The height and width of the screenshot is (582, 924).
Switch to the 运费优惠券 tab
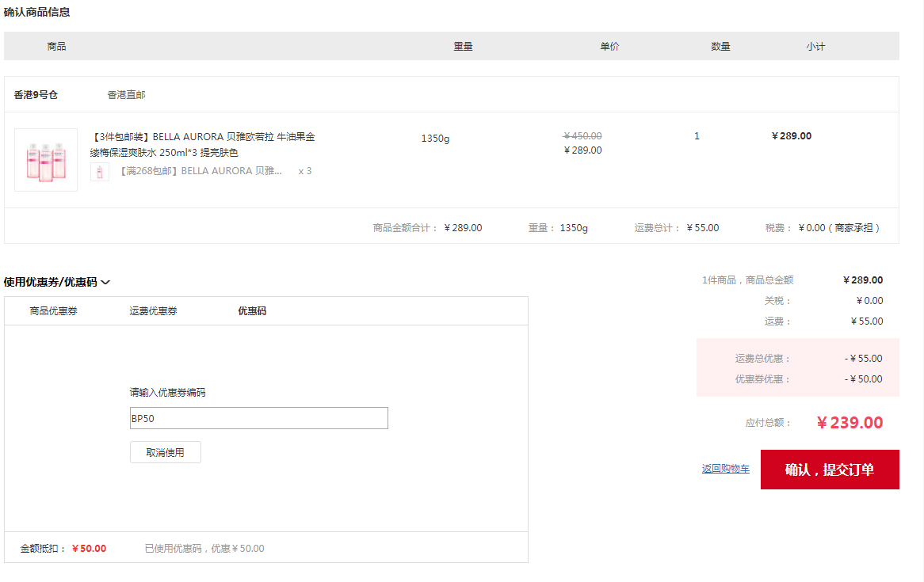[154, 311]
